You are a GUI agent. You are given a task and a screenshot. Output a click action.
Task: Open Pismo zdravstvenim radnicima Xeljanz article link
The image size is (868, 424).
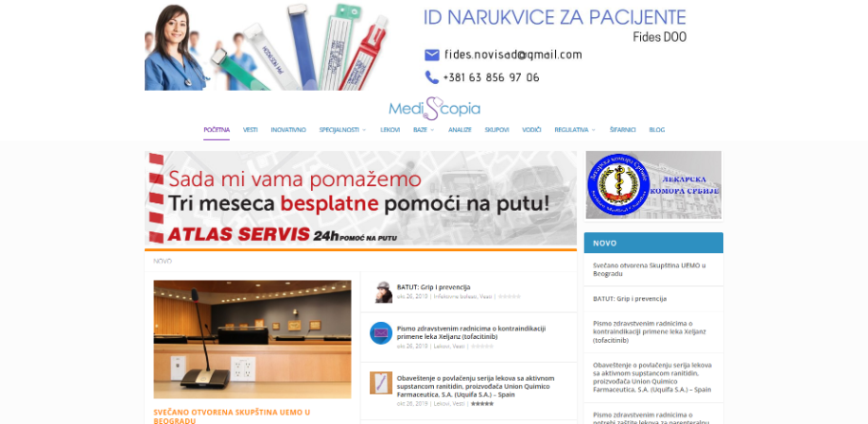point(471,332)
